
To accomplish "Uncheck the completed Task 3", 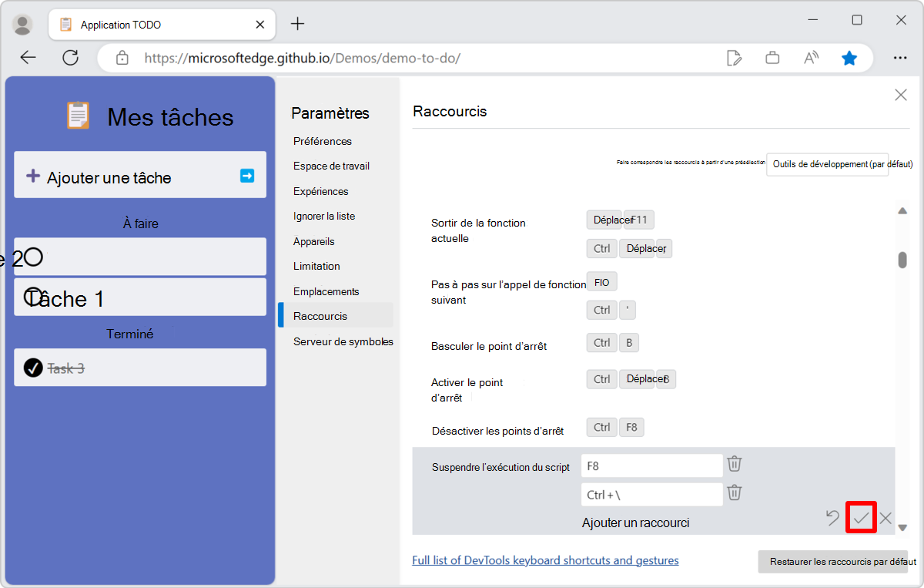I will click(x=32, y=368).
